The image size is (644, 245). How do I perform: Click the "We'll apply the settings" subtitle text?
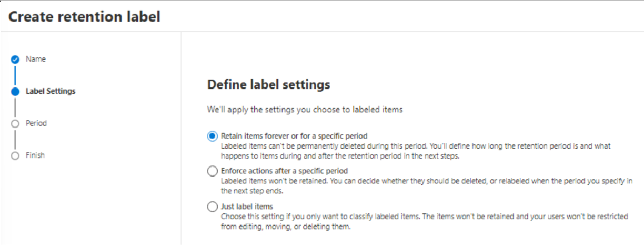click(305, 110)
